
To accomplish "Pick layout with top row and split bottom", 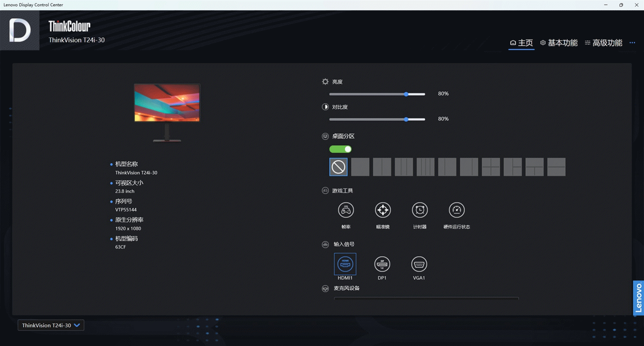I will point(535,167).
